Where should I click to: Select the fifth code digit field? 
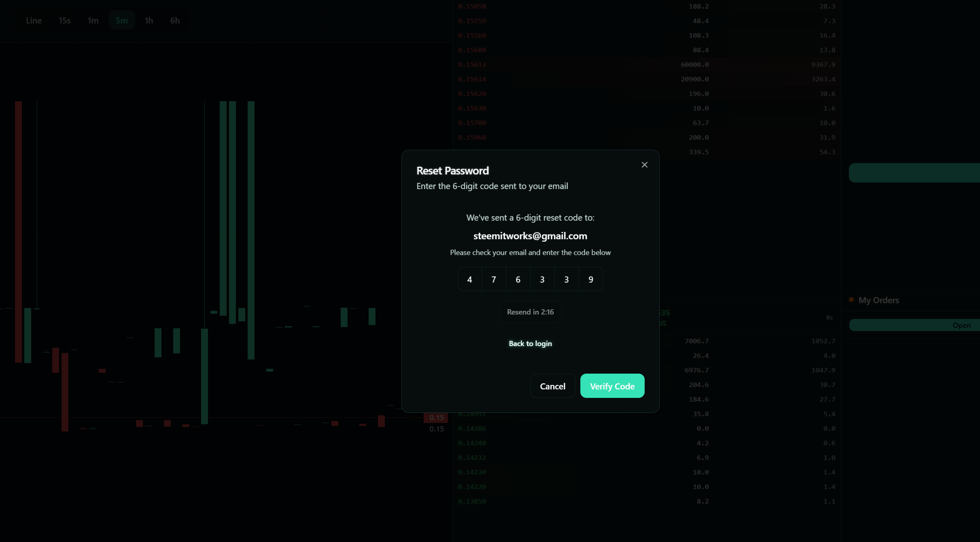566,279
